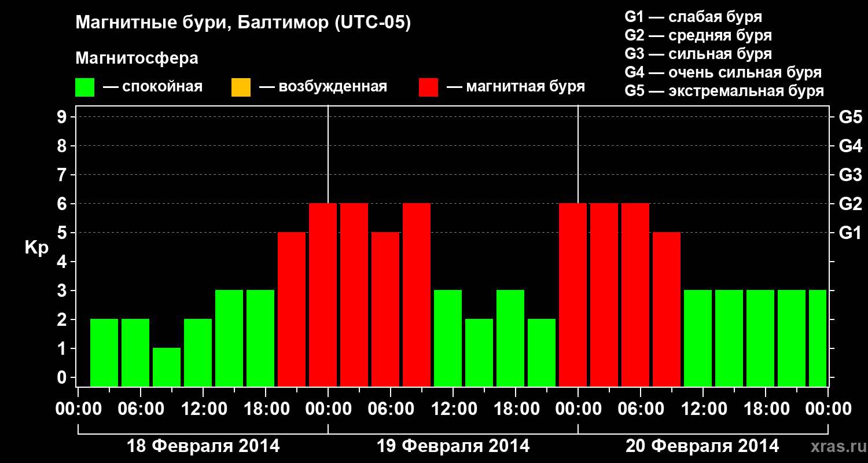The image size is (868, 463).
Task: Click the 'G2 — средняя буря' legend line
Action: (x=698, y=35)
